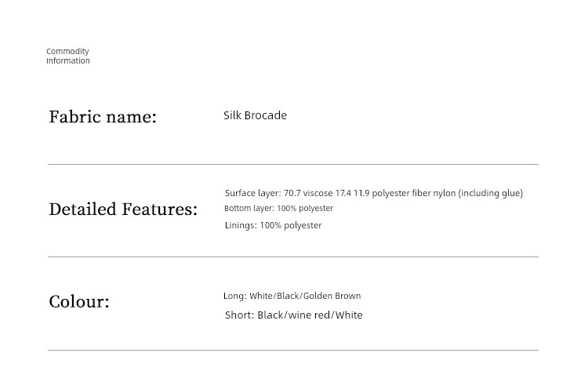
Task: Click the "Bottom layer: 100% polyester" line
Action: pos(278,209)
